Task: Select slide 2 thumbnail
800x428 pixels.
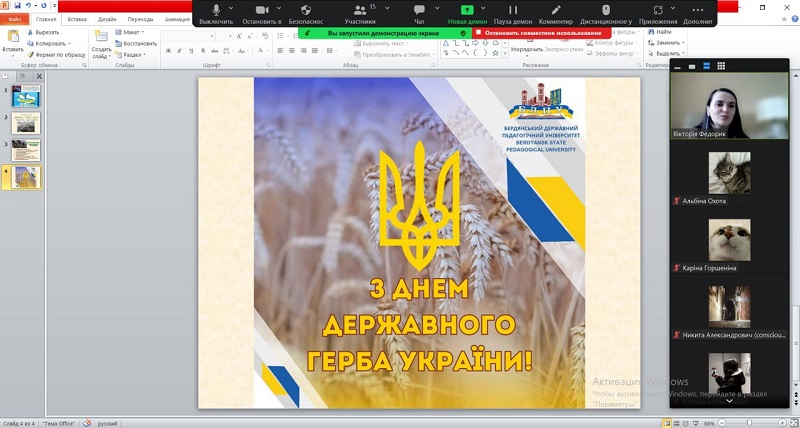Action: click(26, 123)
